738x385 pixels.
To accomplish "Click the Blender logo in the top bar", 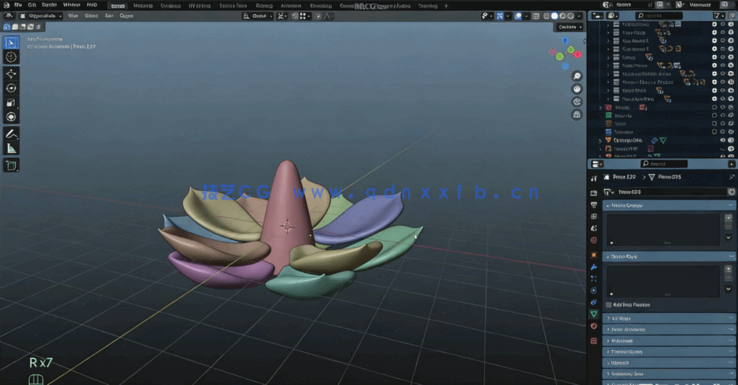I will coord(6,5).
